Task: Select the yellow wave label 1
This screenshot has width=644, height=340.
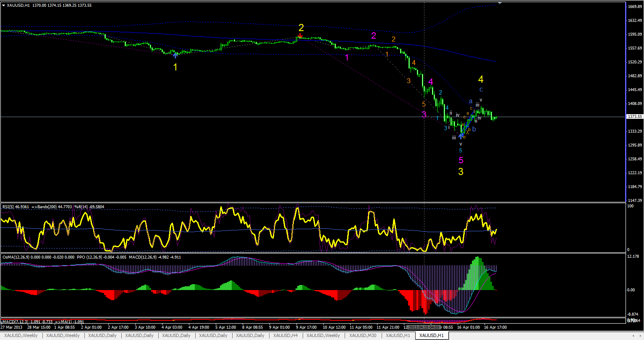Action: [x=175, y=67]
